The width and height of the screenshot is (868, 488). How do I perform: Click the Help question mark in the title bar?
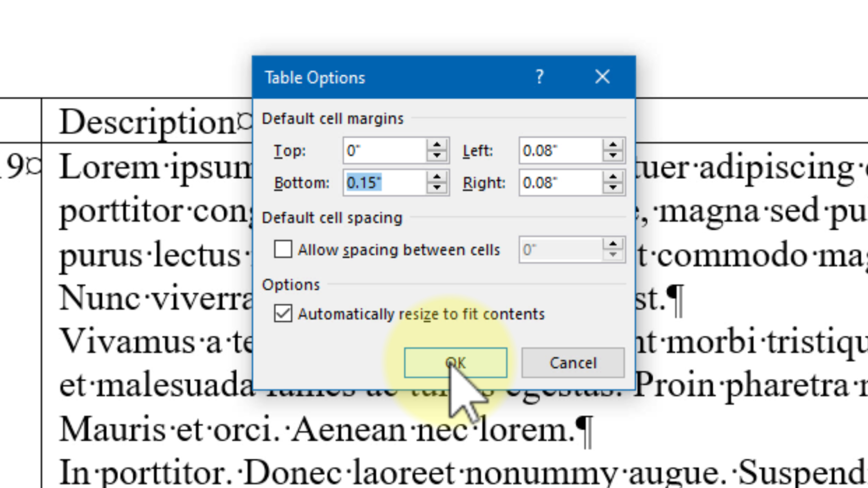point(539,77)
